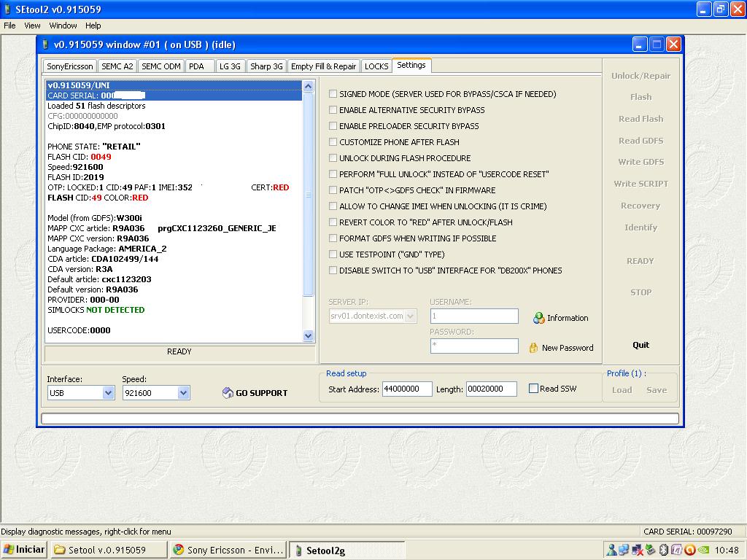Click the profile Save button
747x560 pixels.
(x=657, y=390)
